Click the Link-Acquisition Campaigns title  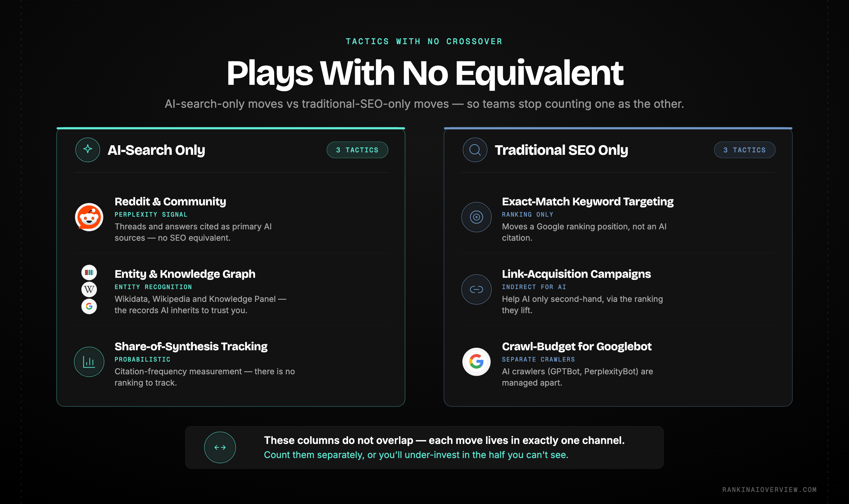click(x=577, y=274)
